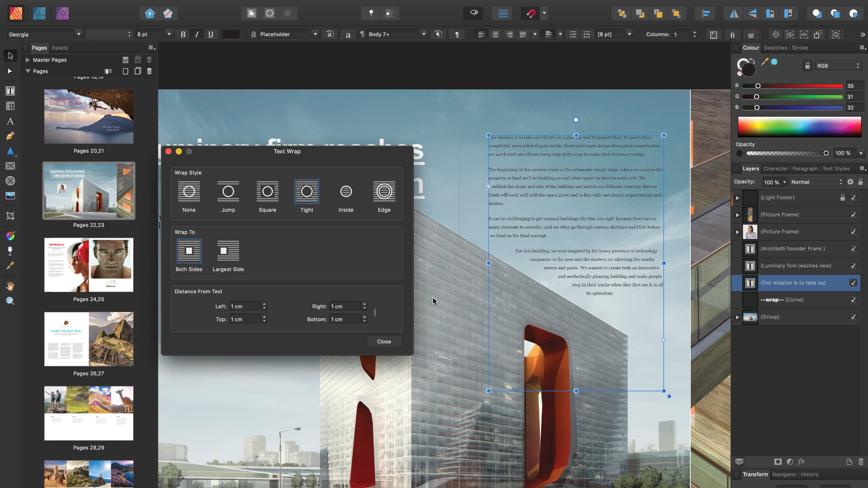The image size is (868, 488).
Task: Click the Colour panel tab
Action: point(750,47)
